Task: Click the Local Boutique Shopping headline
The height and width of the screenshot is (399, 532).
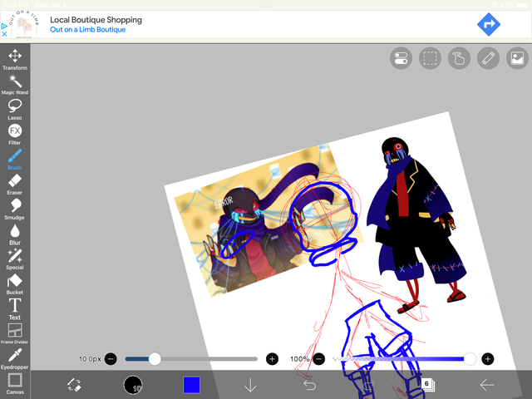Action: click(96, 20)
